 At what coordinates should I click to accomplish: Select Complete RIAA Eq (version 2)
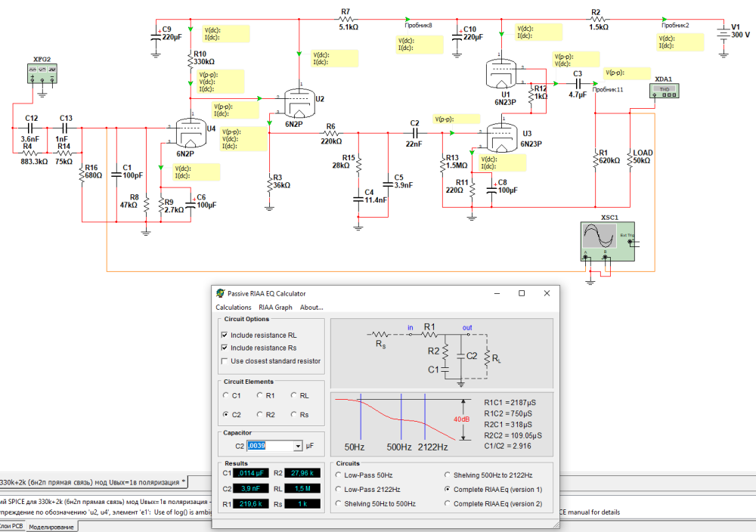[447, 504]
